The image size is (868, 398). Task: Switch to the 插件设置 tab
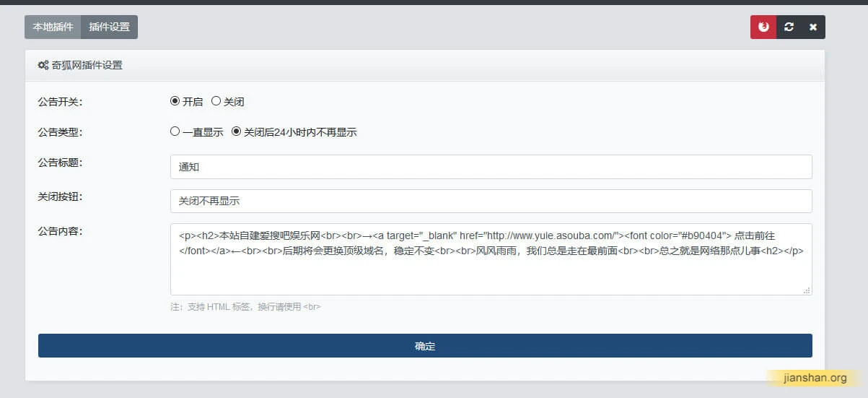(x=109, y=27)
